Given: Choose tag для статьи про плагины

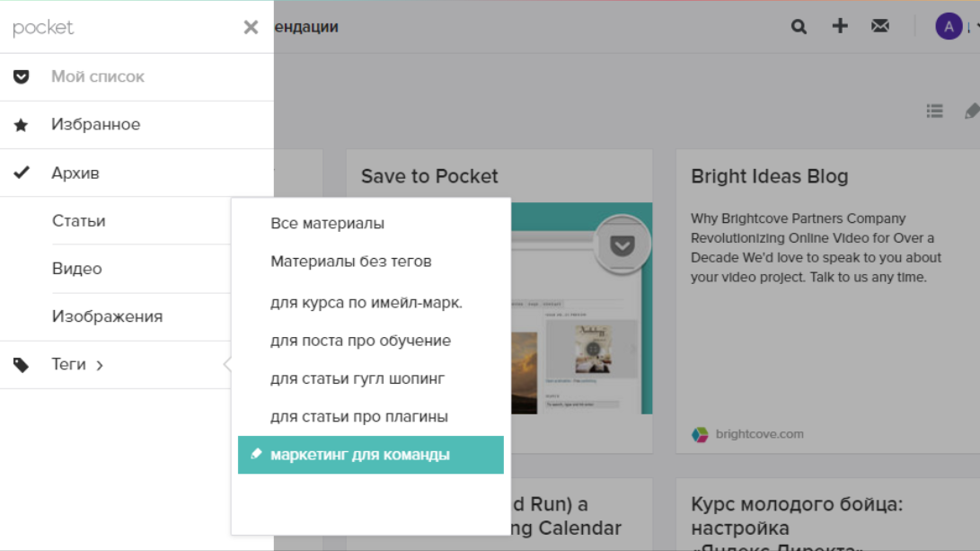Looking at the screenshot, I should (358, 416).
